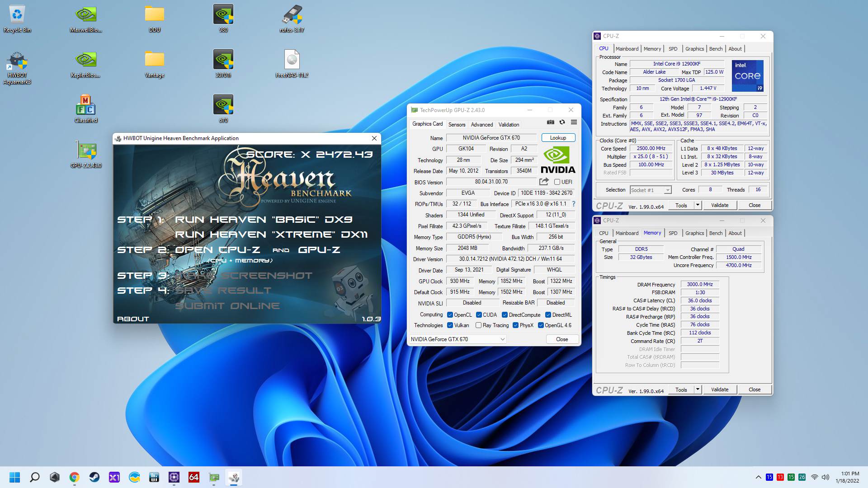Click the Bus Interface question mark

point(574,204)
